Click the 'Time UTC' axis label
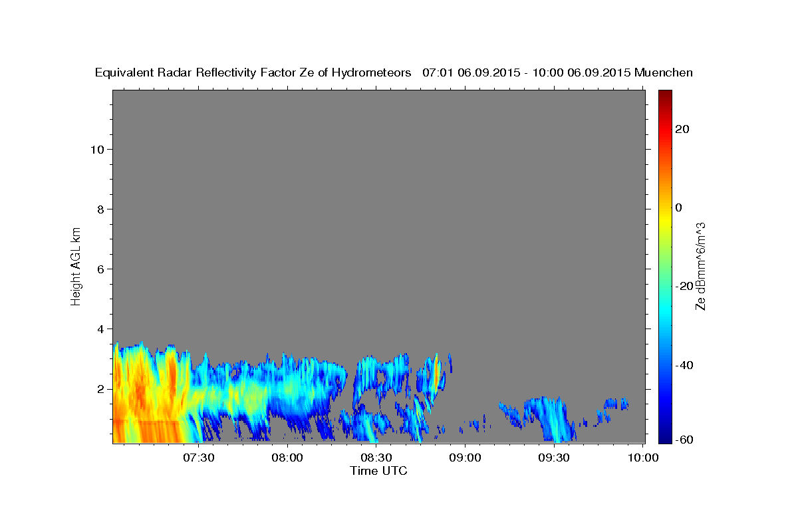 click(378, 471)
